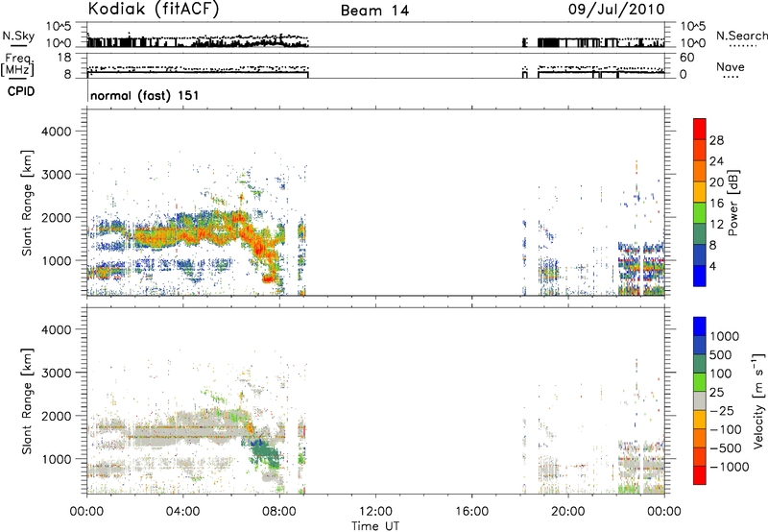Viewport: 768px width, 532px height.
Task: Click the "500" tick on Velocity colorbar
Action: click(x=721, y=354)
